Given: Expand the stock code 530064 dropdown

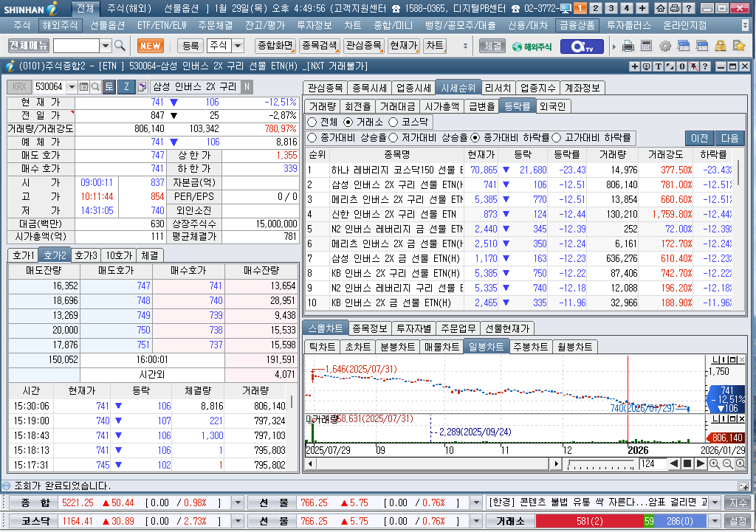Looking at the screenshot, I should click(72, 87).
